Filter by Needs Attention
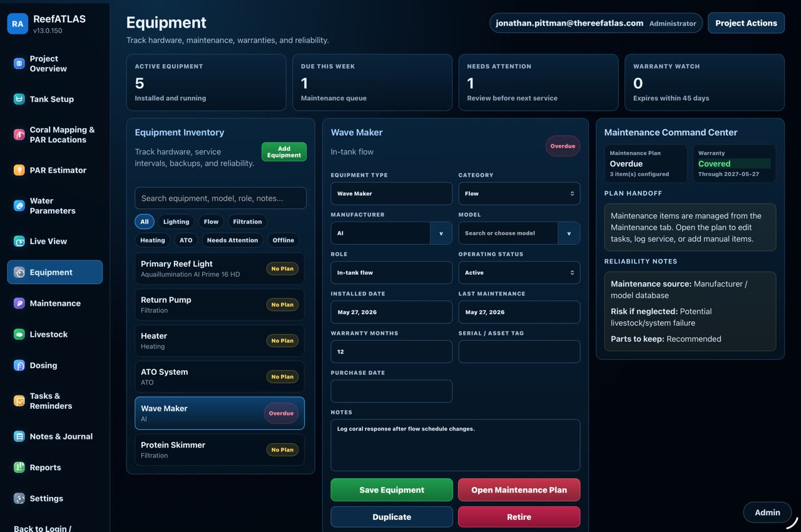The width and height of the screenshot is (801, 532). [232, 240]
